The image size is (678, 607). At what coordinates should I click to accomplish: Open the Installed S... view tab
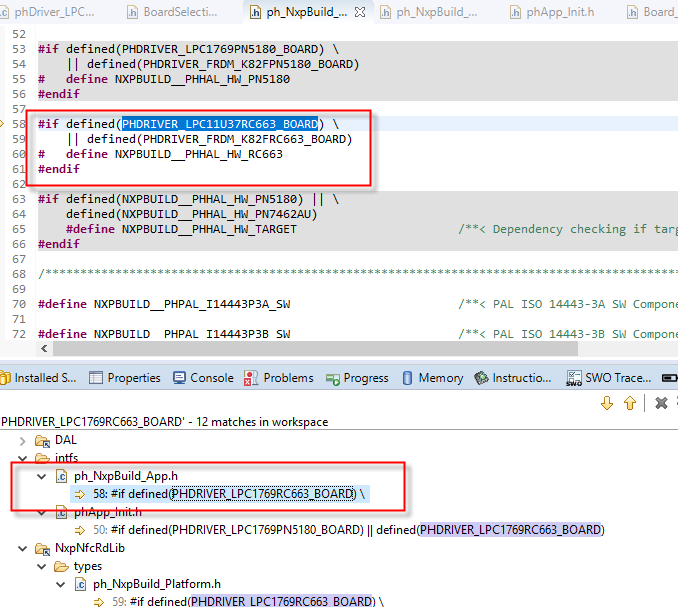(x=38, y=378)
